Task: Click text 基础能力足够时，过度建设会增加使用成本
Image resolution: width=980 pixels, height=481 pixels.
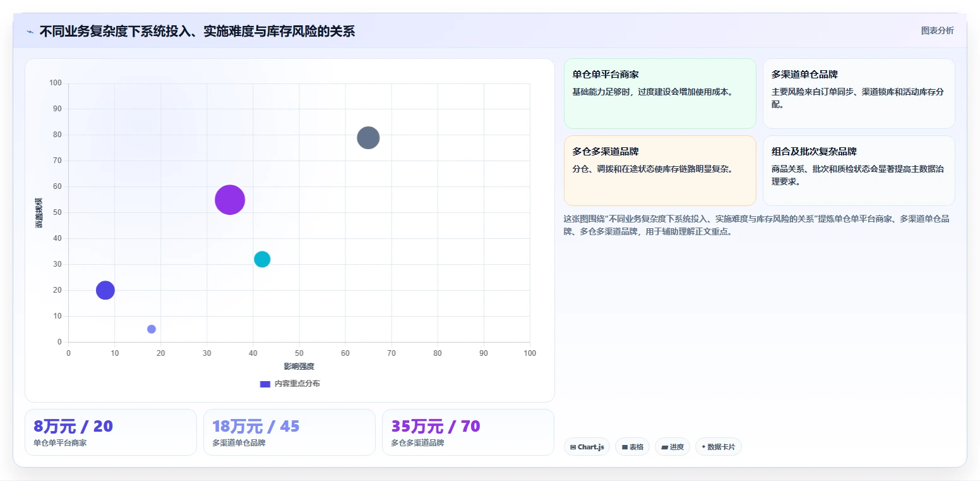Action: click(653, 92)
